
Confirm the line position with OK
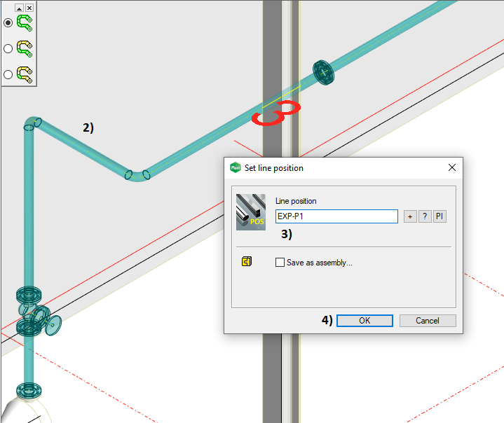tap(365, 321)
